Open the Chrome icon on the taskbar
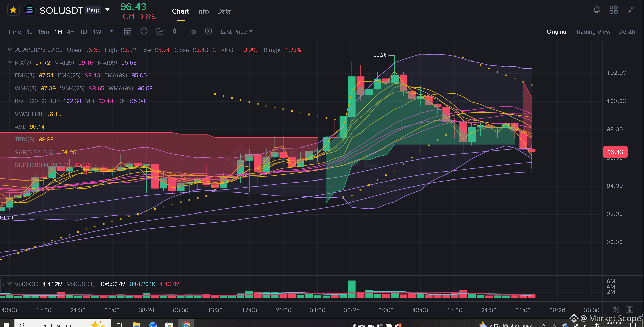Image resolution: width=644 pixels, height=327 pixels. [186, 324]
